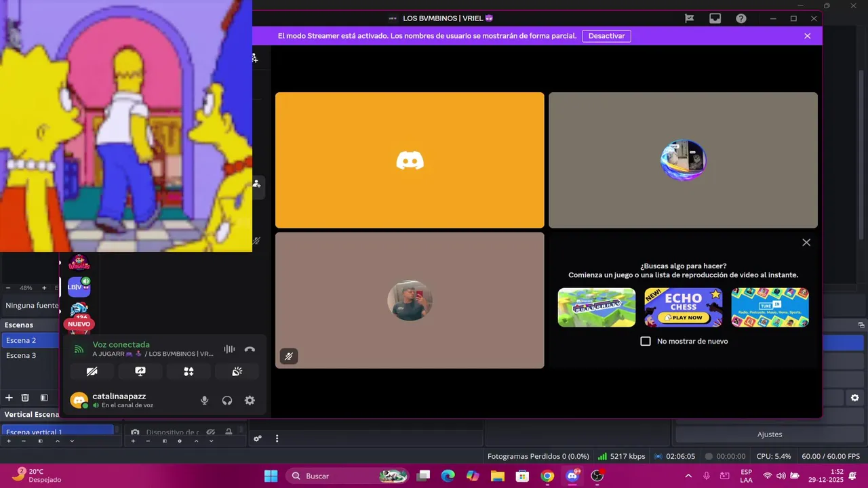
Task: Select the participant tile with swirl avatar
Action: click(x=683, y=160)
